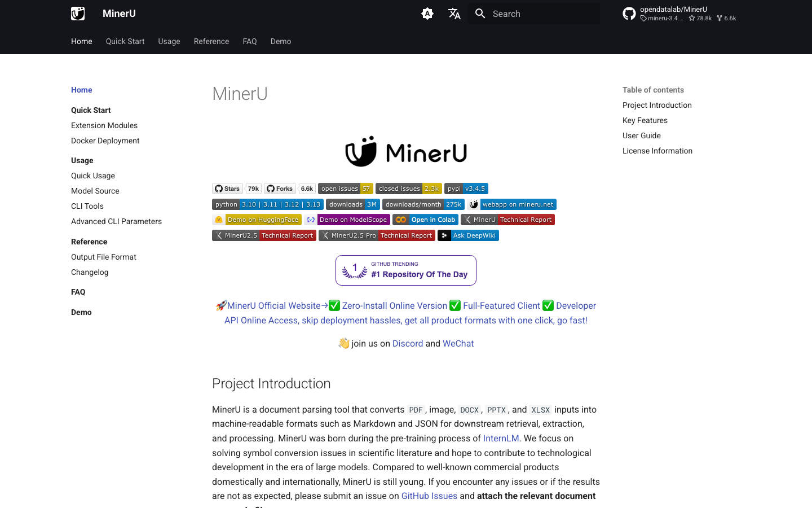Open the InternLM link
The height and width of the screenshot is (508, 812).
[x=501, y=438]
